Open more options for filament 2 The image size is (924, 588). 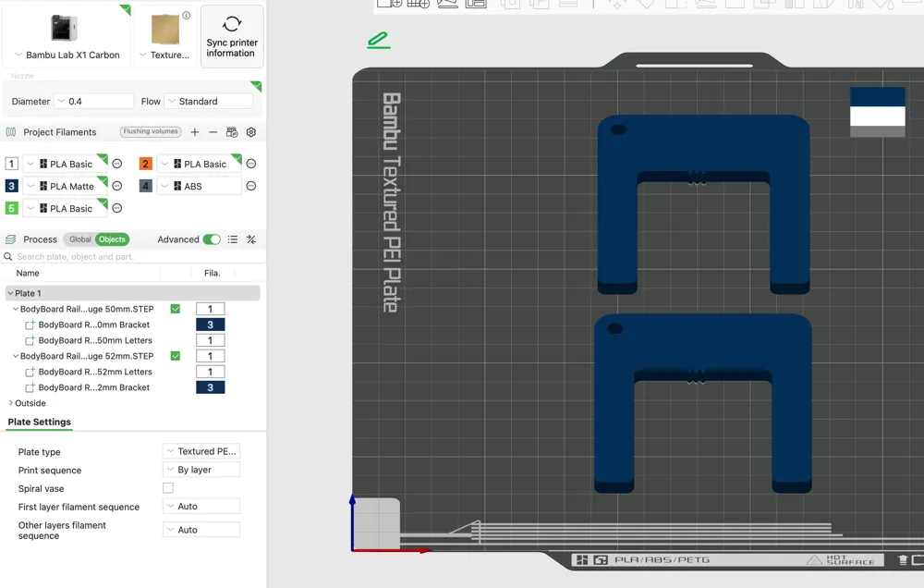(x=251, y=164)
